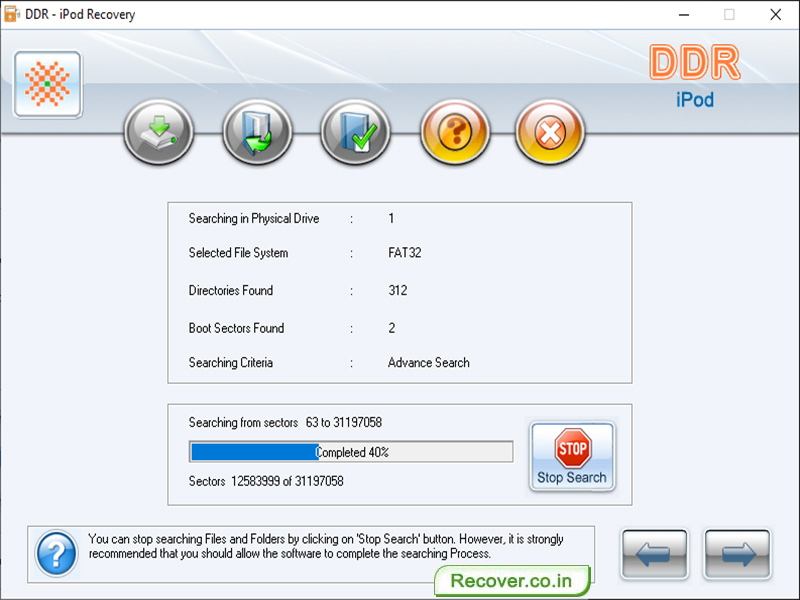The width and height of the screenshot is (800, 600).
Task: Click the application icon in title bar
Action: [14, 15]
